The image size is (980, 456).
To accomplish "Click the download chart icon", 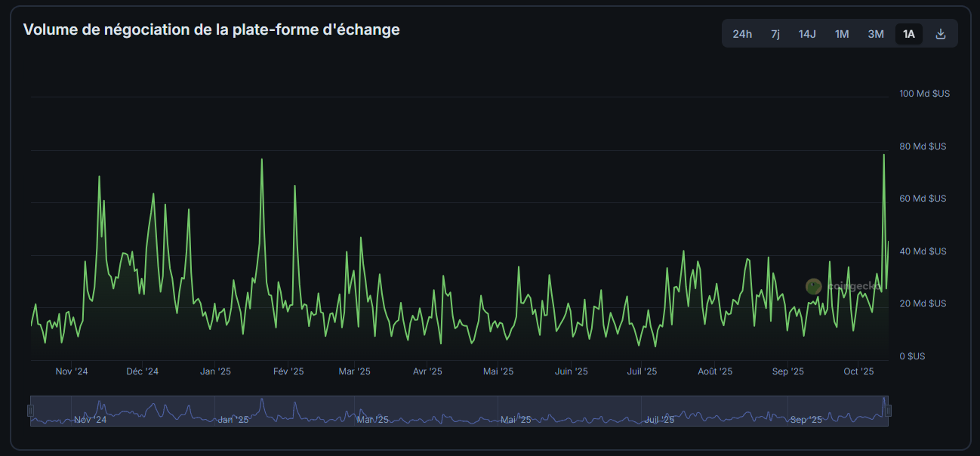I will tap(941, 33).
